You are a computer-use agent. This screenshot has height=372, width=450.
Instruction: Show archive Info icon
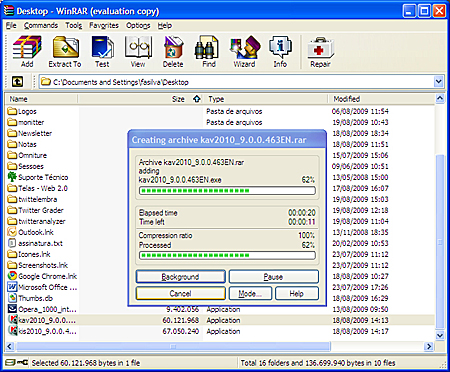point(280,47)
